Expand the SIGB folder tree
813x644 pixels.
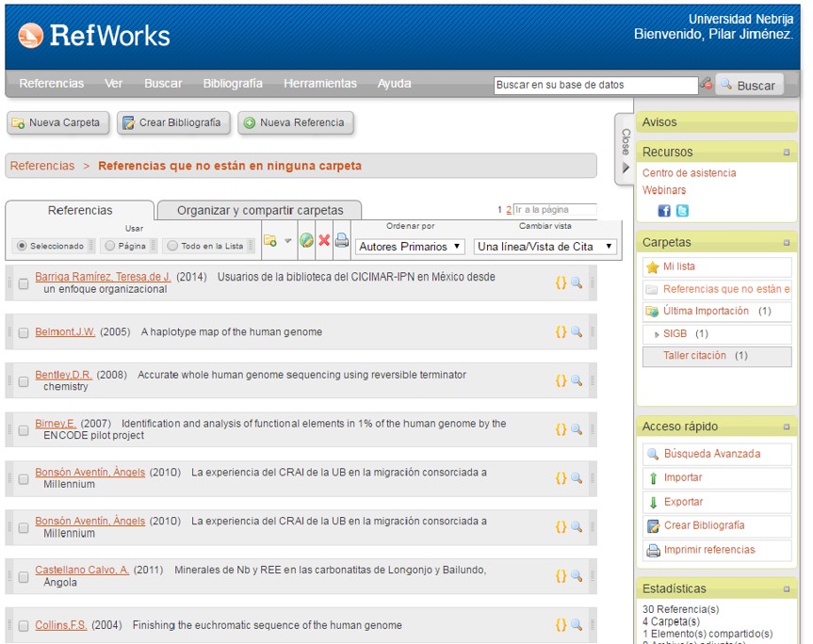(x=657, y=334)
